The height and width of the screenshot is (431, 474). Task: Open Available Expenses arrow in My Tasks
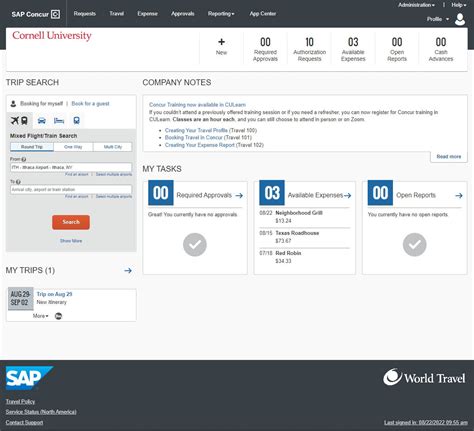347,195
